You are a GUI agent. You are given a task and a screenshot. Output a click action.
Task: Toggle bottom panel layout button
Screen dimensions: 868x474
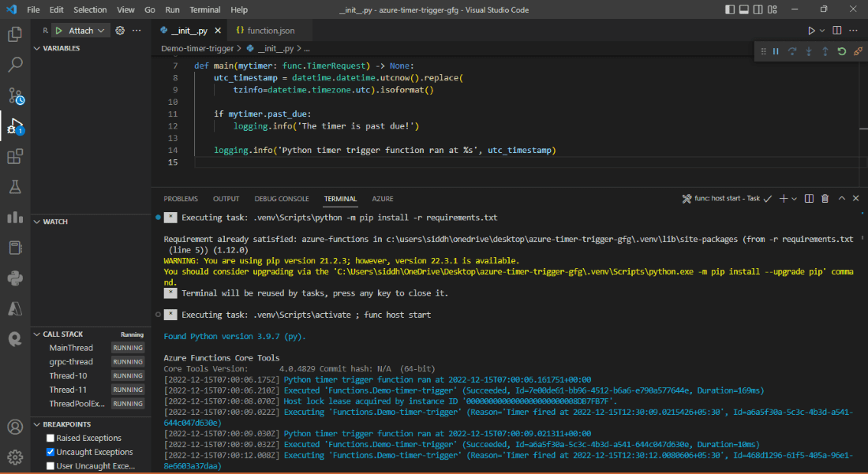[744, 9]
